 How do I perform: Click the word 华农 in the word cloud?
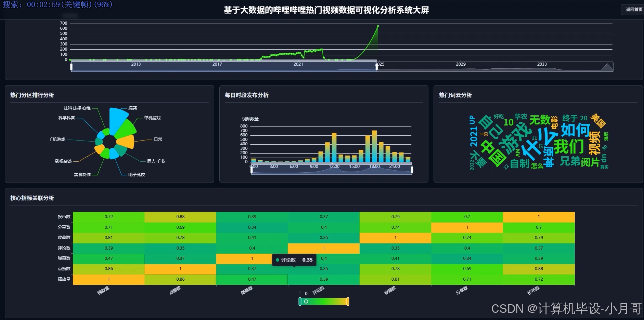pos(521,117)
